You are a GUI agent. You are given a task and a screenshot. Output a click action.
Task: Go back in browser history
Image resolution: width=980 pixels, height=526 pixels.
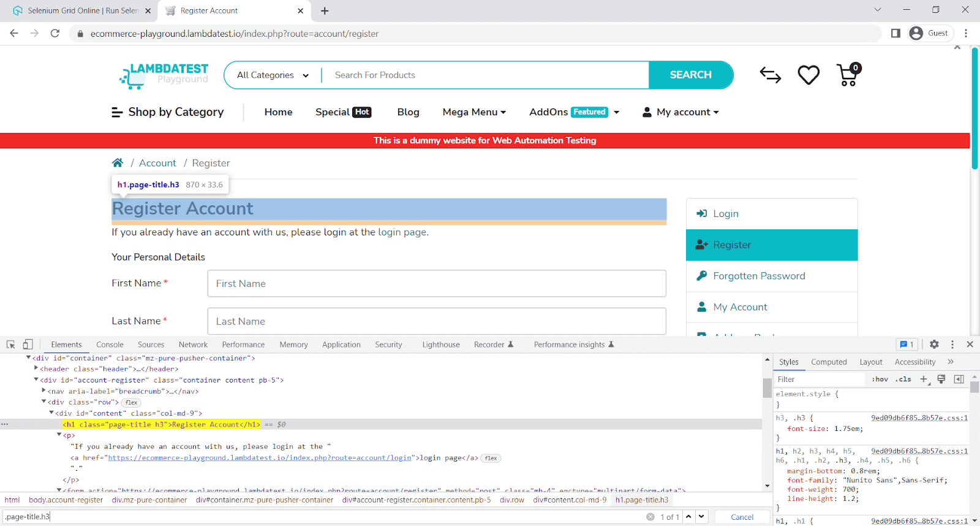14,33
